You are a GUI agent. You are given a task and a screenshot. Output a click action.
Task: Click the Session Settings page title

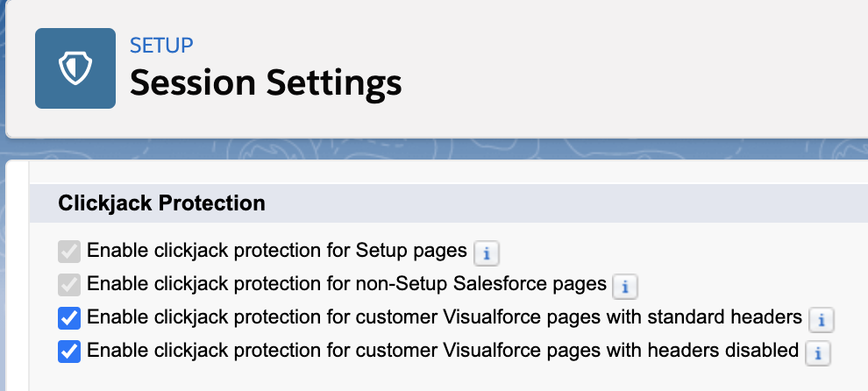[266, 84]
